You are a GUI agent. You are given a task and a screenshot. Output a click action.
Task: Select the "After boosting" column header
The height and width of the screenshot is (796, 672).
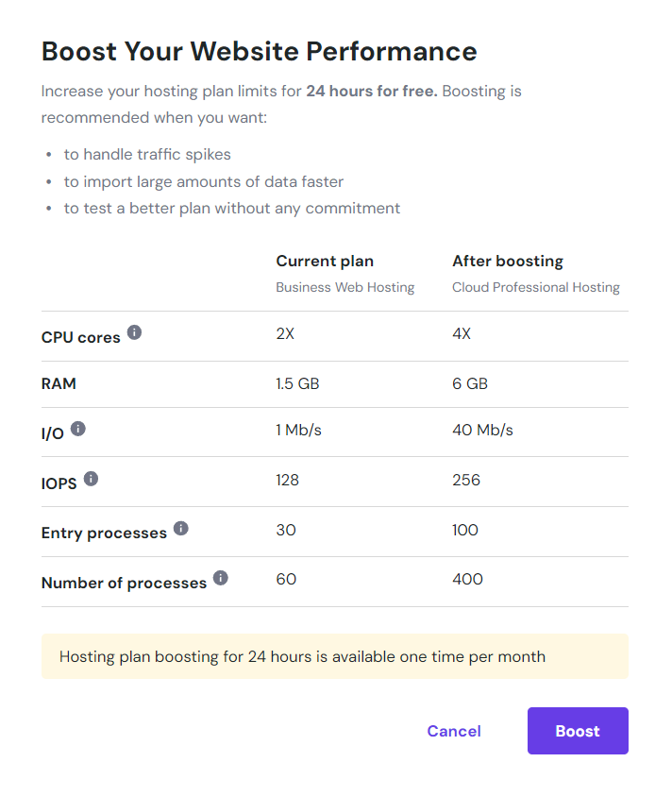point(508,262)
